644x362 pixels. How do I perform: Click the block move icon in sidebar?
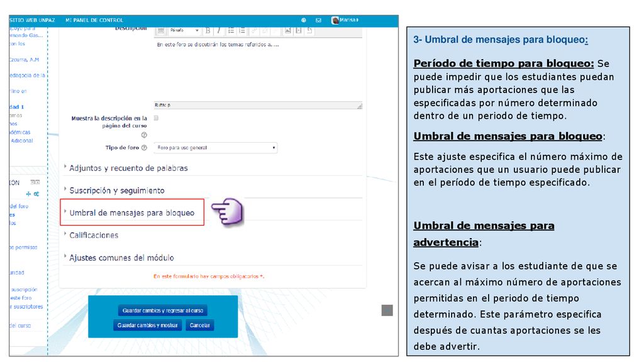tap(28, 194)
